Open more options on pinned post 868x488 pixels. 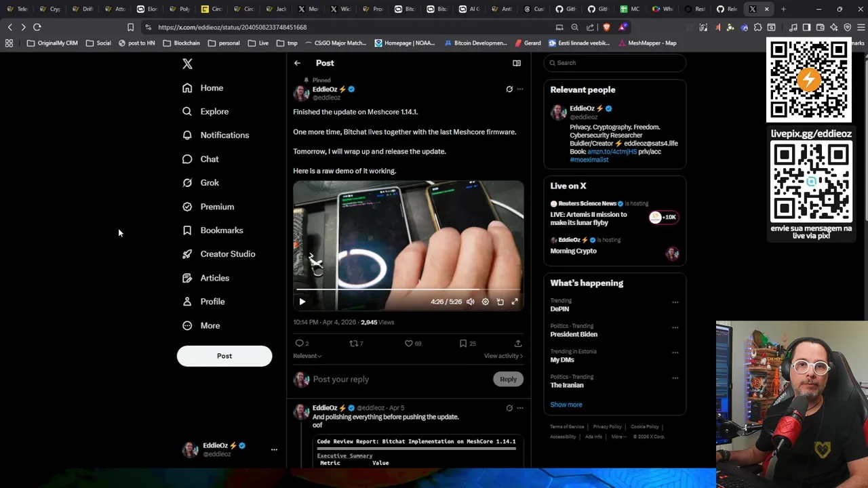click(x=520, y=89)
